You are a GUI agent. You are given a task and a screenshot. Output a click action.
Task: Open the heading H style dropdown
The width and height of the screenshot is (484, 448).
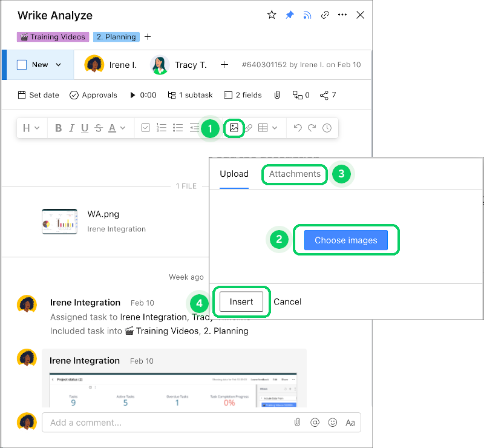(x=31, y=128)
